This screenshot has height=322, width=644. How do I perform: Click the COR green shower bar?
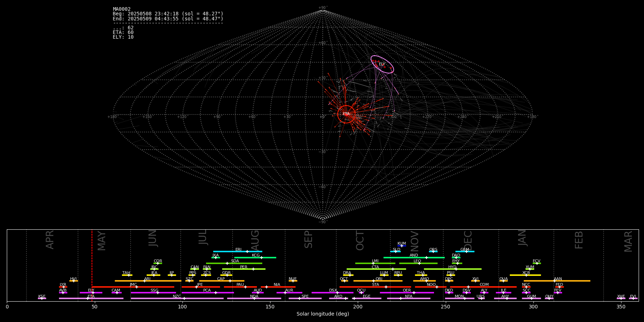[158, 263]
